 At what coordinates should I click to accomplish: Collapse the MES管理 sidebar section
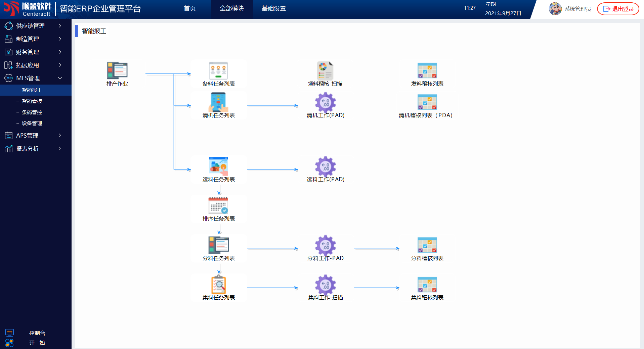33,78
